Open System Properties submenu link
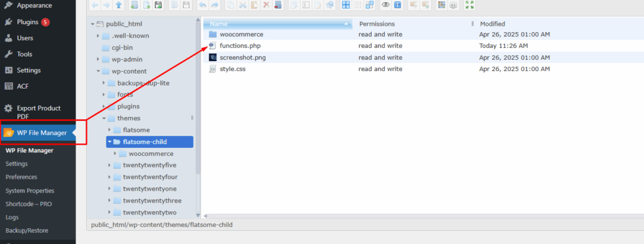This screenshot has height=244, width=644. (x=30, y=191)
